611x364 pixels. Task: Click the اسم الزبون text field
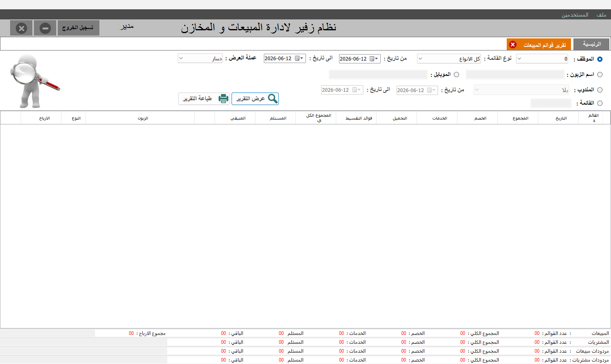[515, 74]
